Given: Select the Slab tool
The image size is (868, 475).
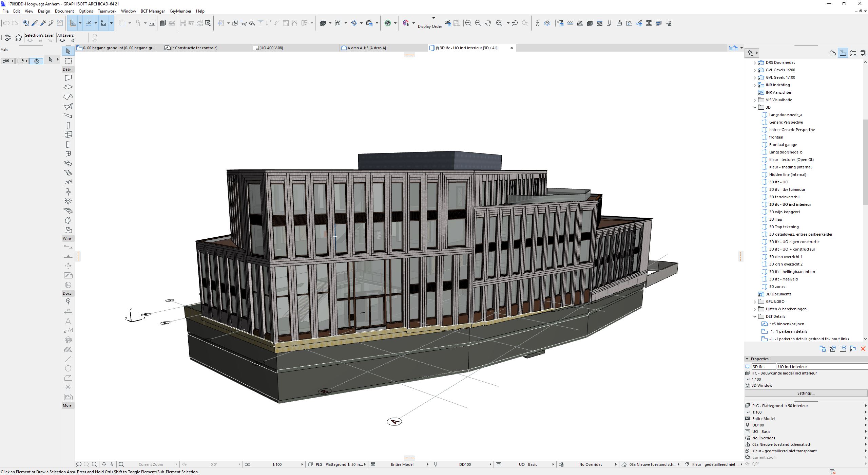Looking at the screenshot, I should pyautogui.click(x=68, y=87).
